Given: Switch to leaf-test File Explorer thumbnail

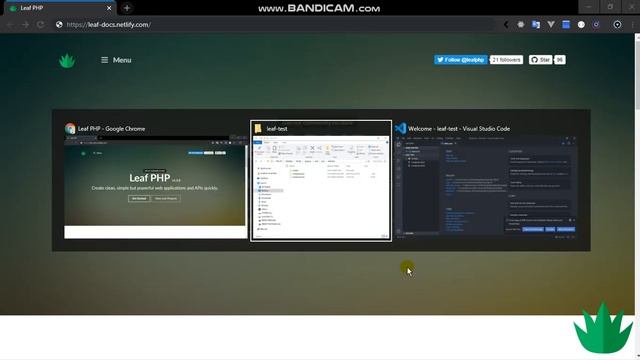Looking at the screenshot, I should pos(321,187).
